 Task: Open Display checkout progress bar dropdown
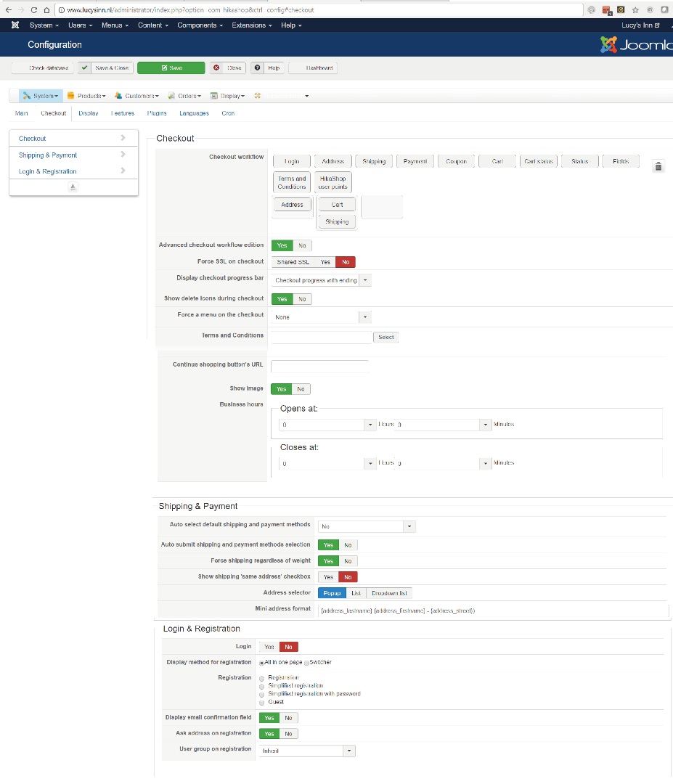click(322, 280)
